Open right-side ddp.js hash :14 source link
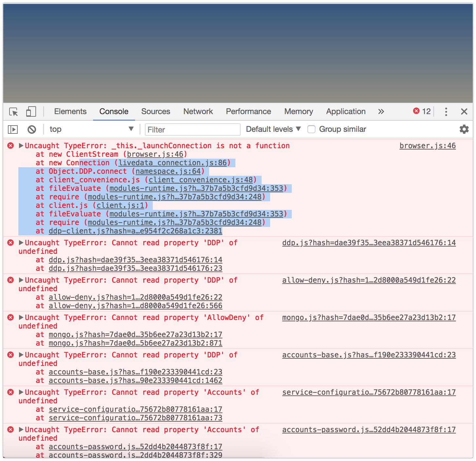 [369, 243]
